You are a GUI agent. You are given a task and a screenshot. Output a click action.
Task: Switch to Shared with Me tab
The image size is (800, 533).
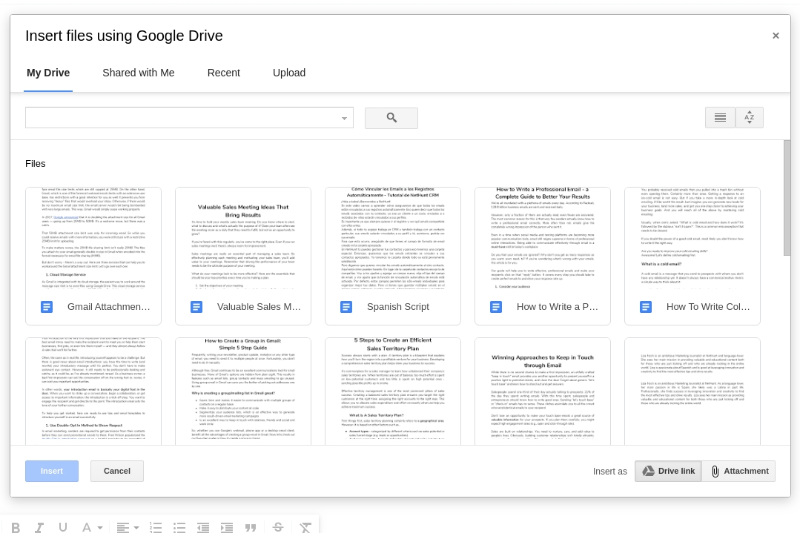point(138,73)
